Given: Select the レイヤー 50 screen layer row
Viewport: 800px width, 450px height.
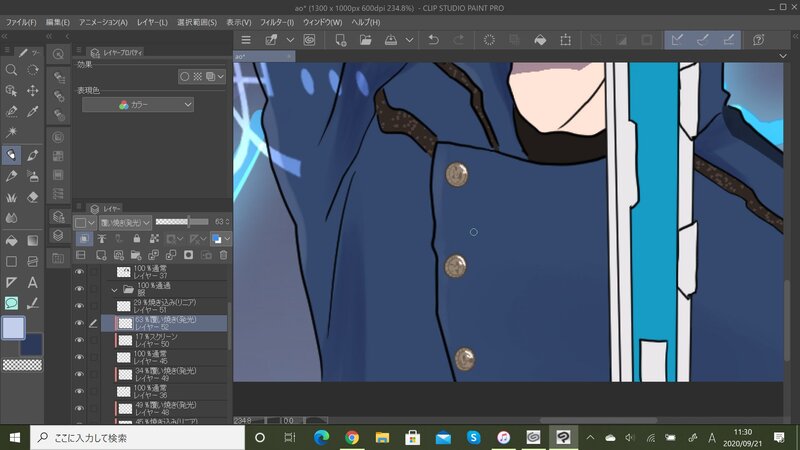Looking at the screenshot, I should pos(164,340).
